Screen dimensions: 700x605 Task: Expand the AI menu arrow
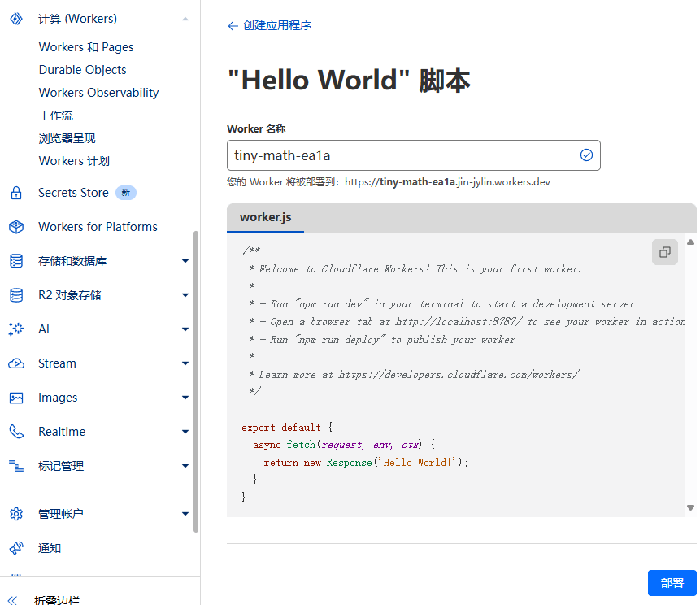(185, 329)
